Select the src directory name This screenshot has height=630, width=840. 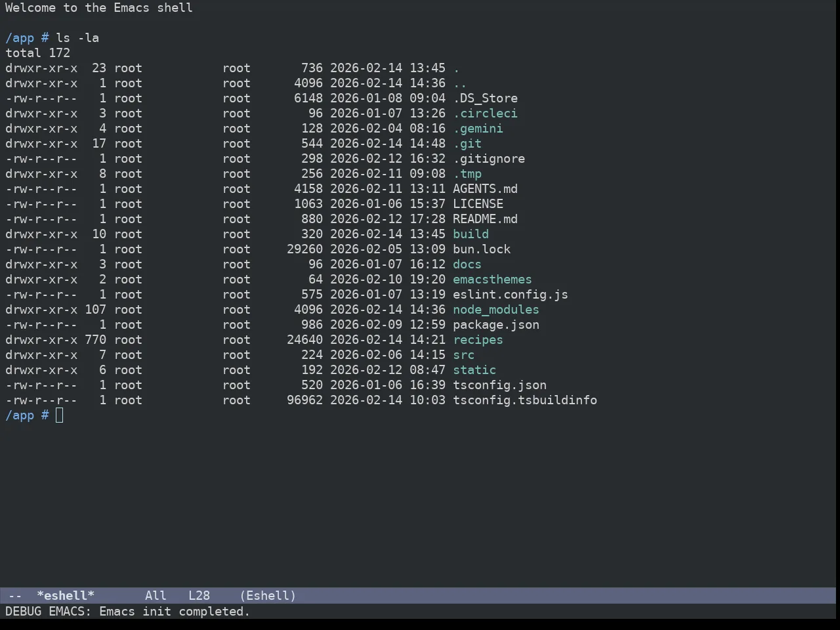463,355
